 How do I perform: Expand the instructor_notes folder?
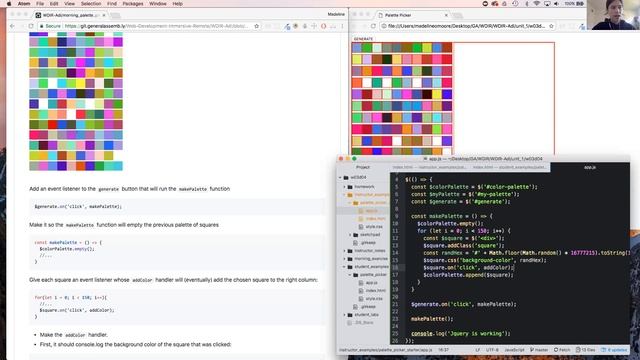point(345,251)
